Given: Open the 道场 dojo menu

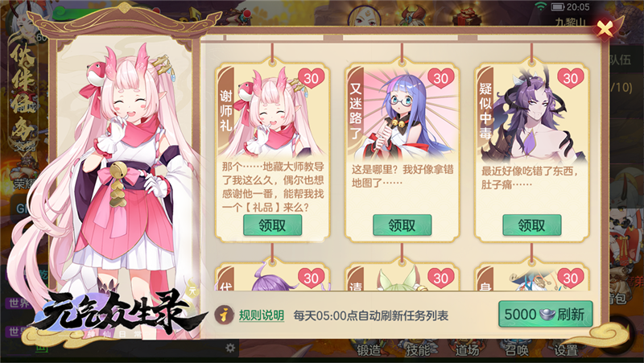Looking at the screenshot, I should (x=467, y=349).
